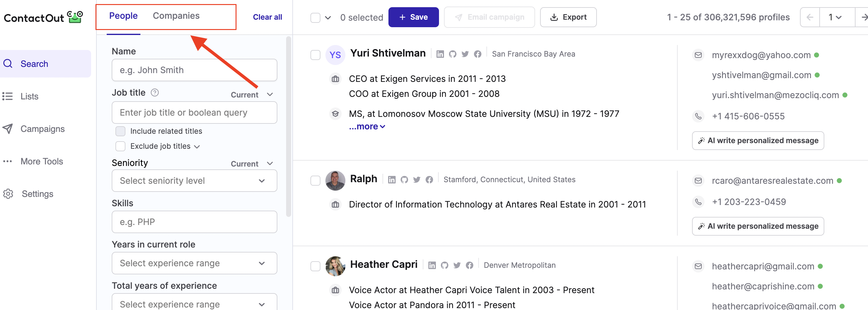Open Yuri Shtivelman's Twitter icon
This screenshot has width=868, height=310.
coord(465,54)
